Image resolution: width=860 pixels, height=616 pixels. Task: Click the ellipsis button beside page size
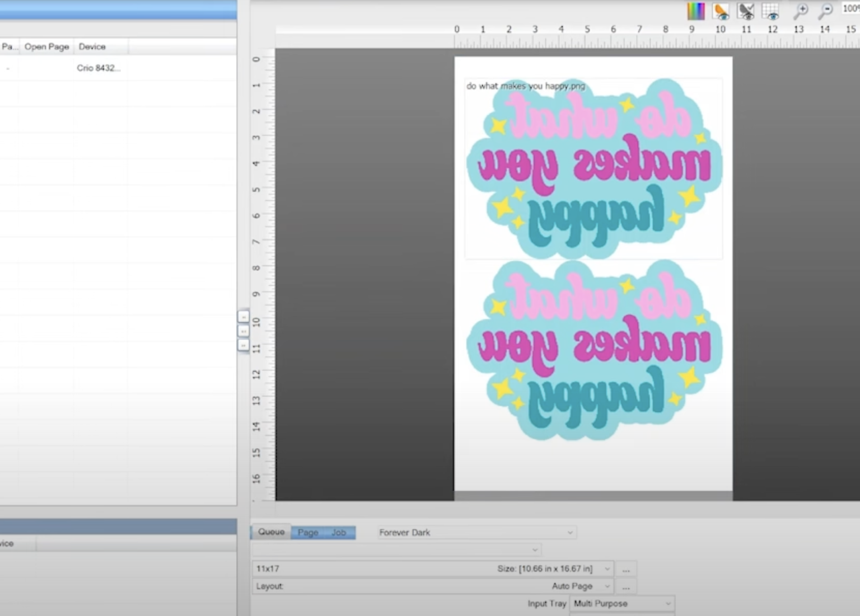coord(626,569)
